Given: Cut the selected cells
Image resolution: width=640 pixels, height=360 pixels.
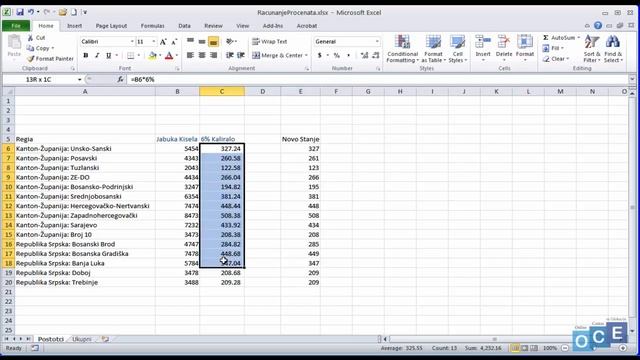Looking at the screenshot, I should coord(36,38).
